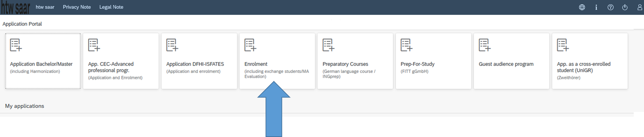Choose the Application DFHI-ISFATES tile
The image size is (644, 137).
pos(199,61)
